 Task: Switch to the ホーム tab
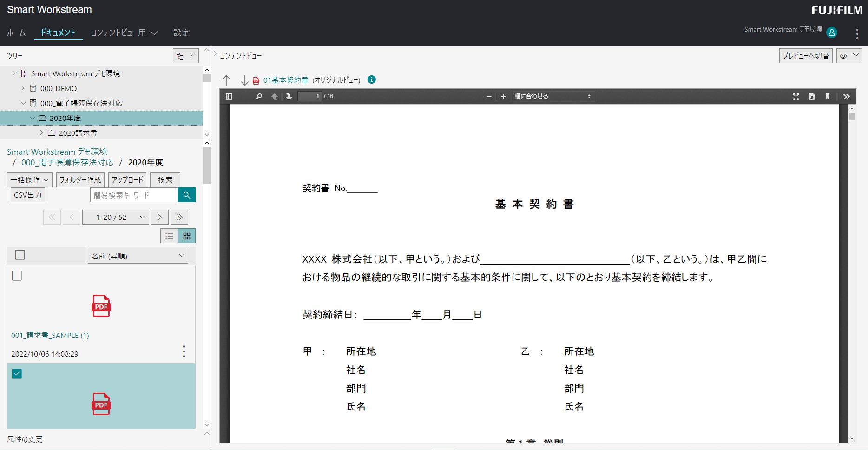16,33
